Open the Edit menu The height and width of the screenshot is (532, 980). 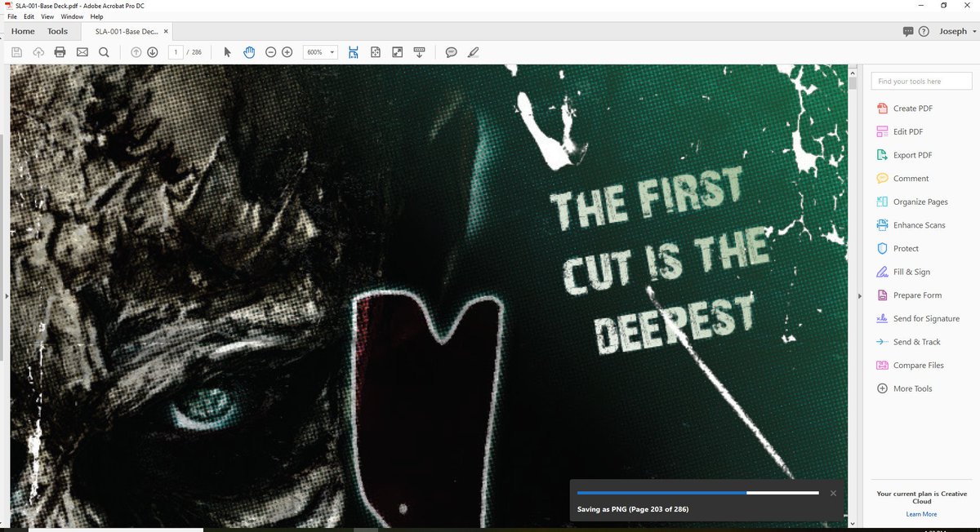29,16
